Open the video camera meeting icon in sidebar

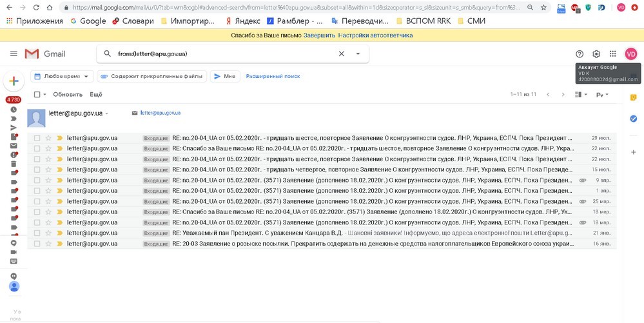[14, 252]
